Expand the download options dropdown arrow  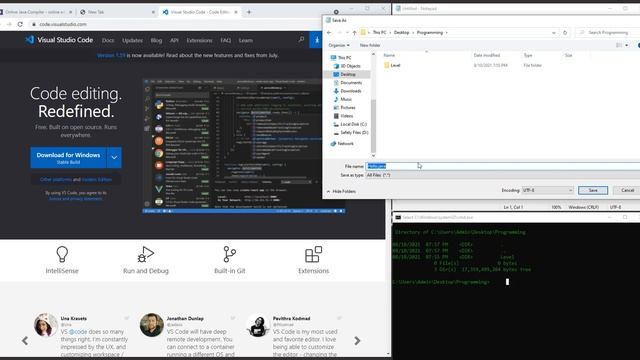tap(114, 158)
